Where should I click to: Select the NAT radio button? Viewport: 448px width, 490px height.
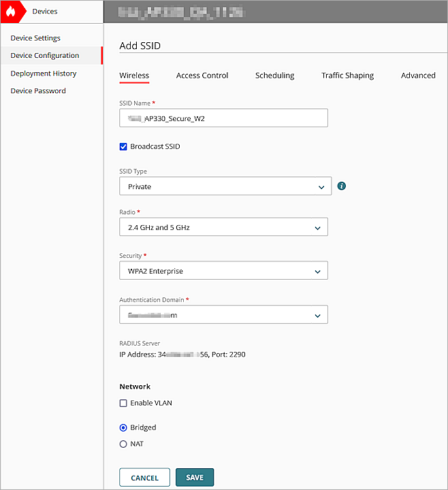[x=123, y=444]
